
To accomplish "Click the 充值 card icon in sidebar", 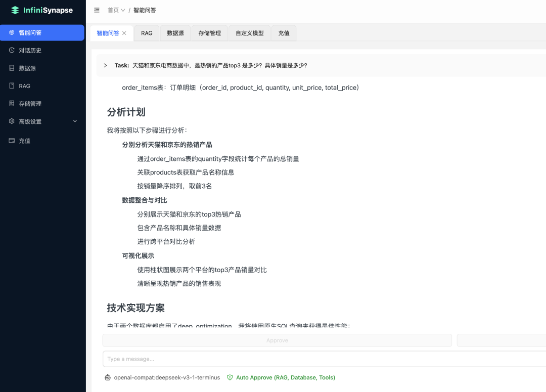I will (12, 141).
